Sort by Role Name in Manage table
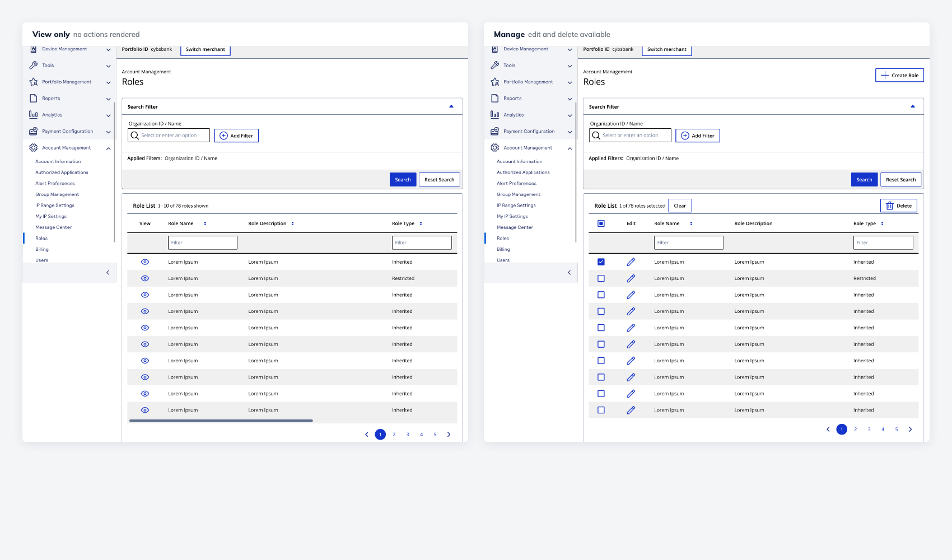Screen dimensions: 952x560 (x=691, y=223)
